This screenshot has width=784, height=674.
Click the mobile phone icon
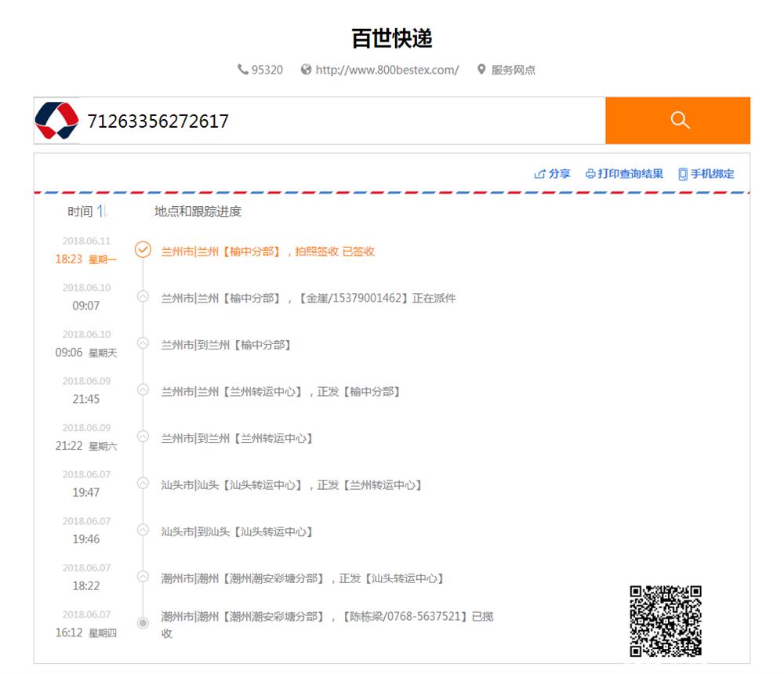point(683,174)
